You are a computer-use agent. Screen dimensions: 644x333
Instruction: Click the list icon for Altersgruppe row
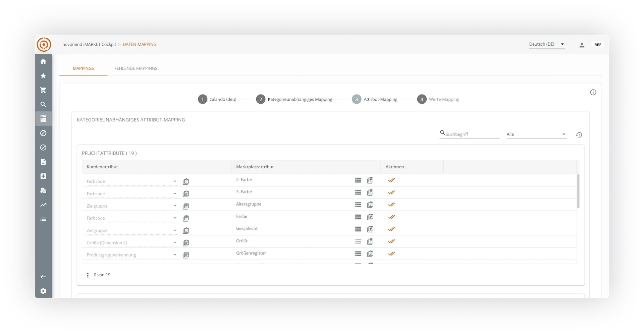(358, 205)
